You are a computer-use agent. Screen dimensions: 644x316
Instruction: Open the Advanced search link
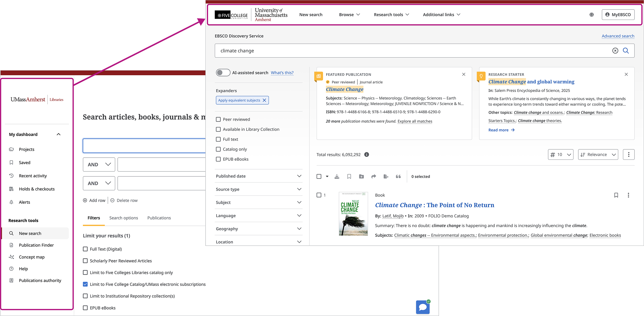[618, 36]
